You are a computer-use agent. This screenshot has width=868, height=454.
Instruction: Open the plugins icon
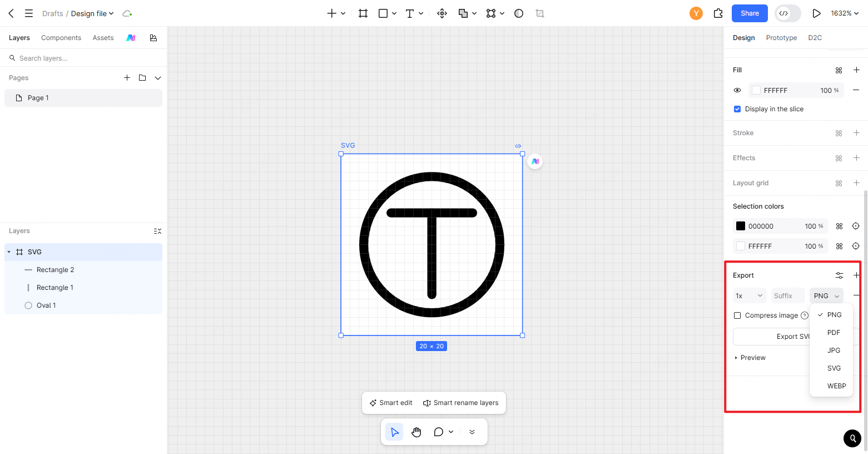(718, 13)
